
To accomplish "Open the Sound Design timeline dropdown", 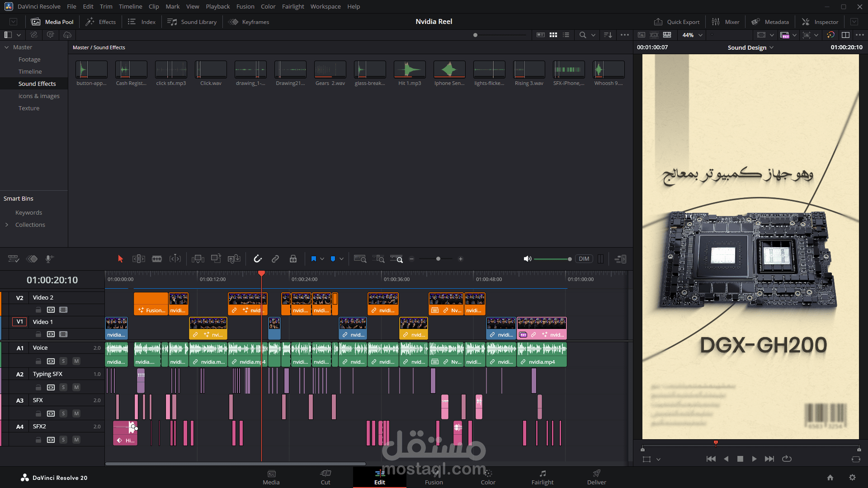I will click(x=750, y=47).
